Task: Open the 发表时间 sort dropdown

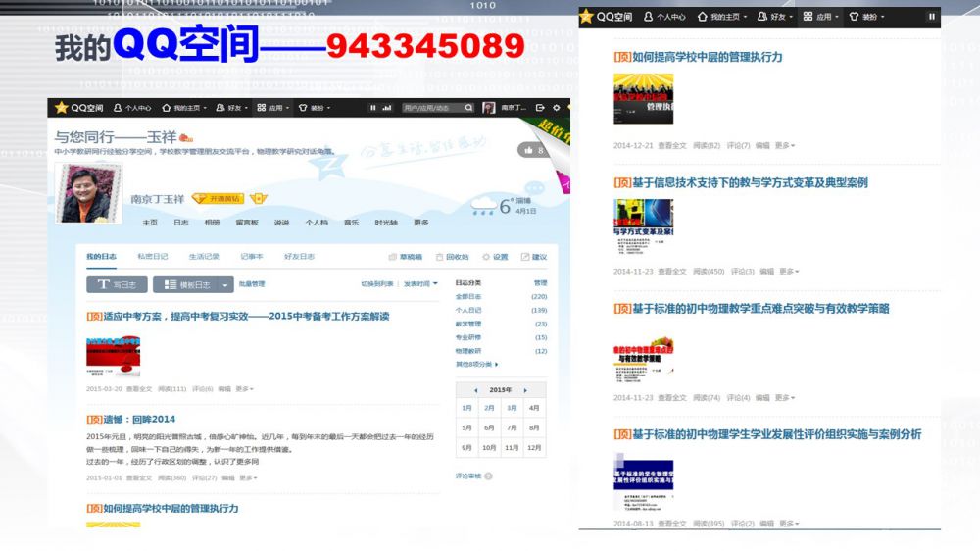Action: pyautogui.click(x=419, y=284)
